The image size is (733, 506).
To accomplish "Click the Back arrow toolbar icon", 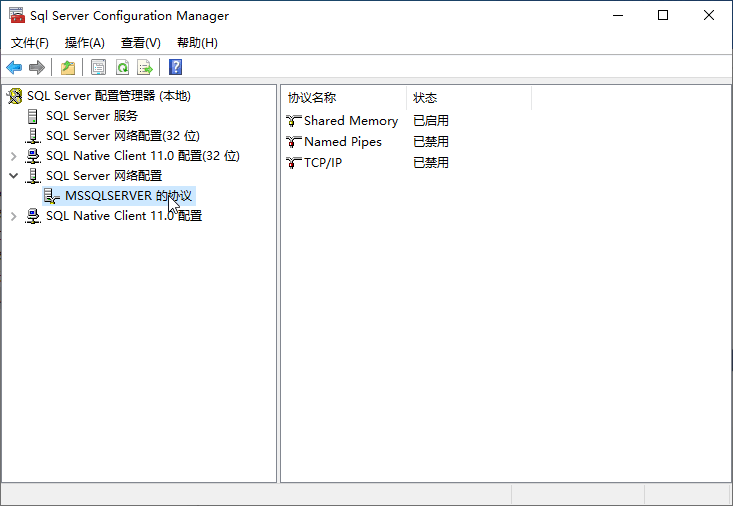I will pos(14,67).
